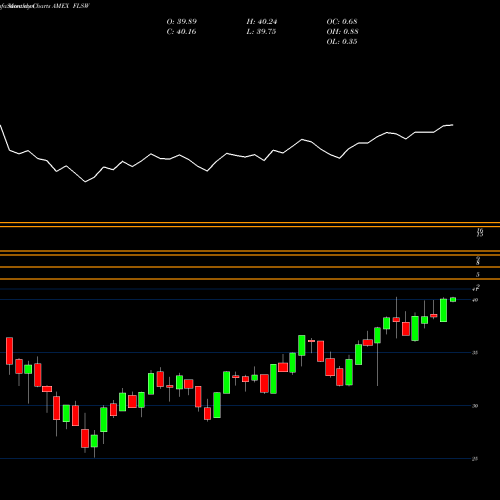Click the 'OH: 0.88' value
The image size is (500, 500).
pos(342,32)
